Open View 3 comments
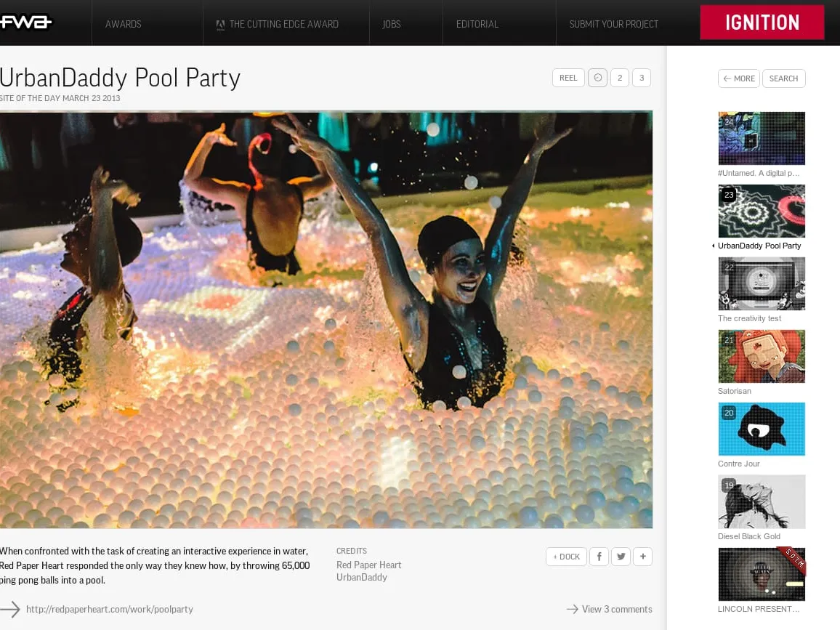840x630 pixels. tap(610, 609)
